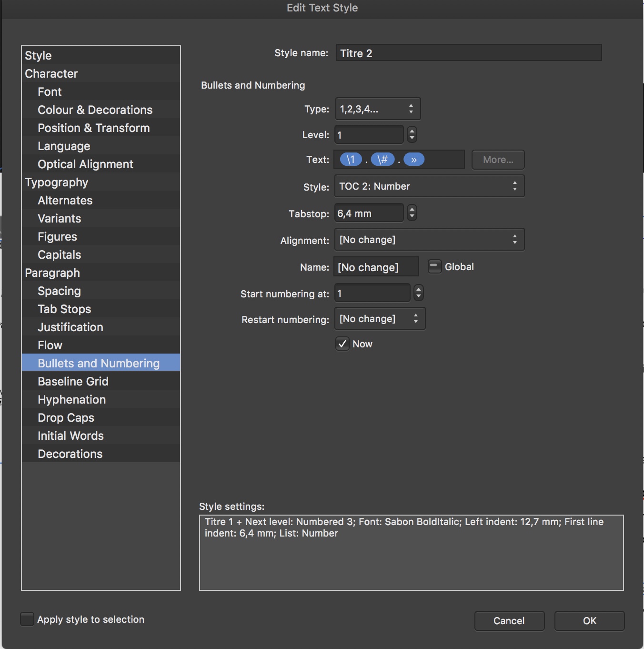This screenshot has width=644, height=649.
Task: Click the Name field showing No change
Action: coord(377,266)
